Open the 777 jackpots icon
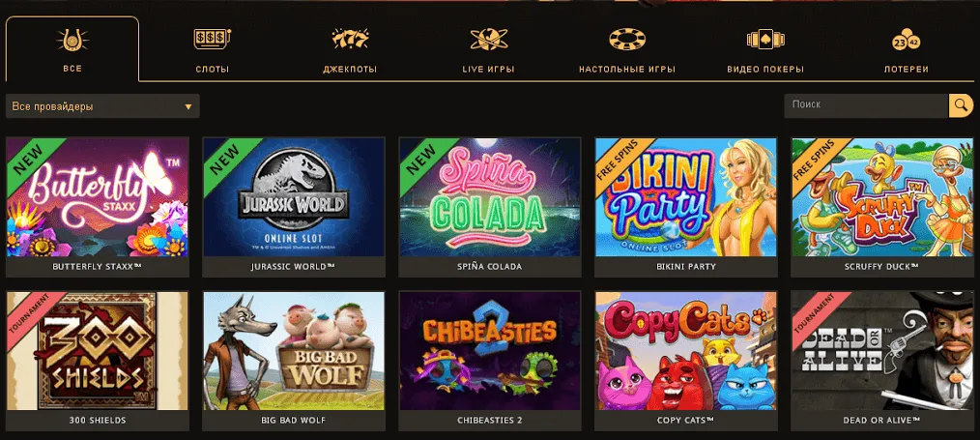Viewport: 980px width, 440px height. click(x=350, y=40)
